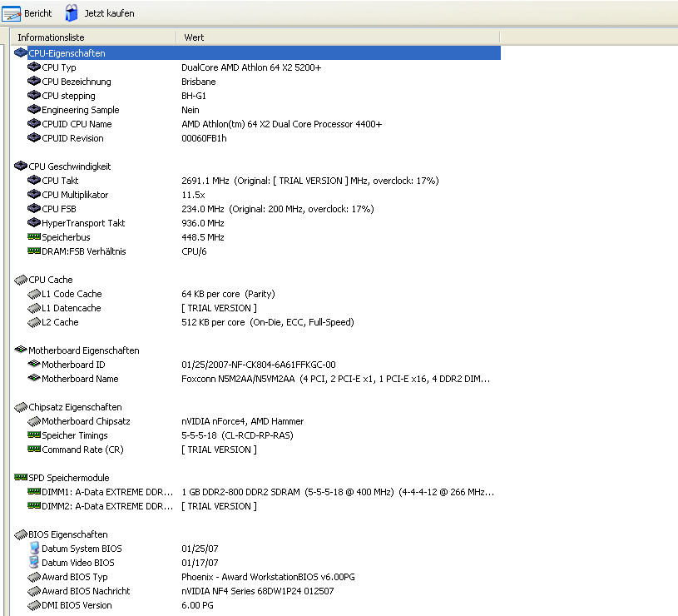Image resolution: width=678 pixels, height=616 pixels.
Task: Click the CPUID name value ending 4400+
Action: tap(282, 124)
